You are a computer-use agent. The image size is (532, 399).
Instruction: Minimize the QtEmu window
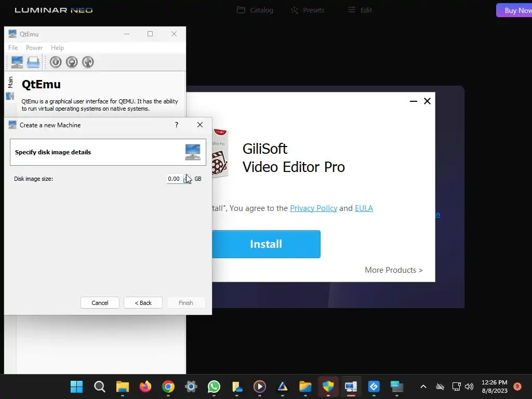pos(127,34)
